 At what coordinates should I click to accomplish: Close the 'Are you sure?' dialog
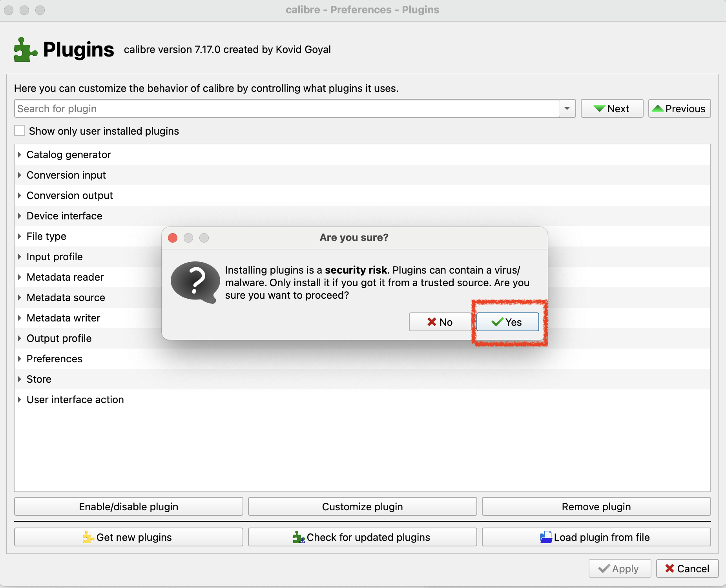(x=173, y=238)
